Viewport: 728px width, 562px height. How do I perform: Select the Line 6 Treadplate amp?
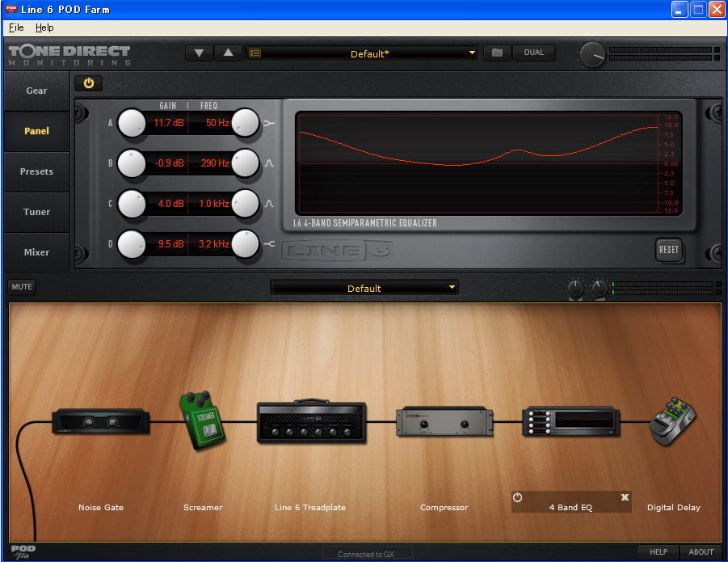(312, 420)
